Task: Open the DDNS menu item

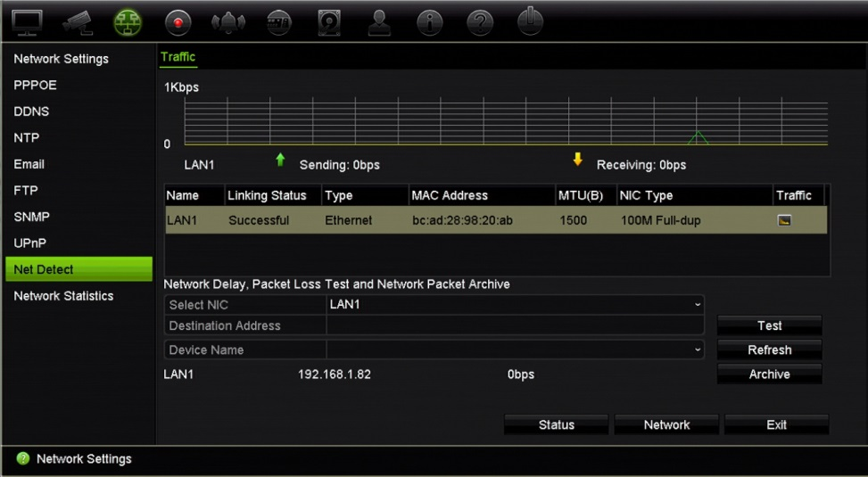Action: (x=31, y=111)
